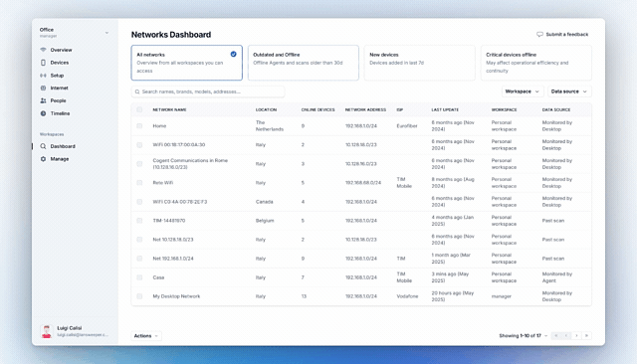Check the box for WiFi 00:18:17:00:0A:30
Screen dimensions: 637x364
(139, 145)
